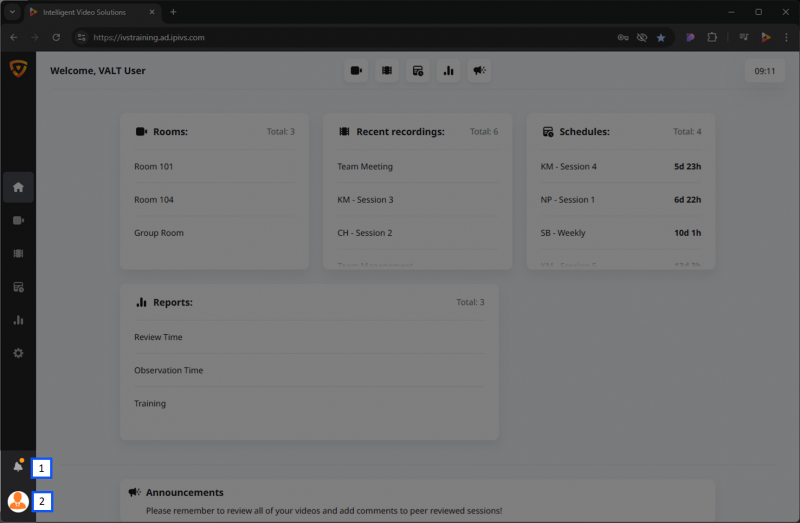800x523 pixels.
Task: Open the Reports bar chart in sidebar
Action: click(18, 320)
